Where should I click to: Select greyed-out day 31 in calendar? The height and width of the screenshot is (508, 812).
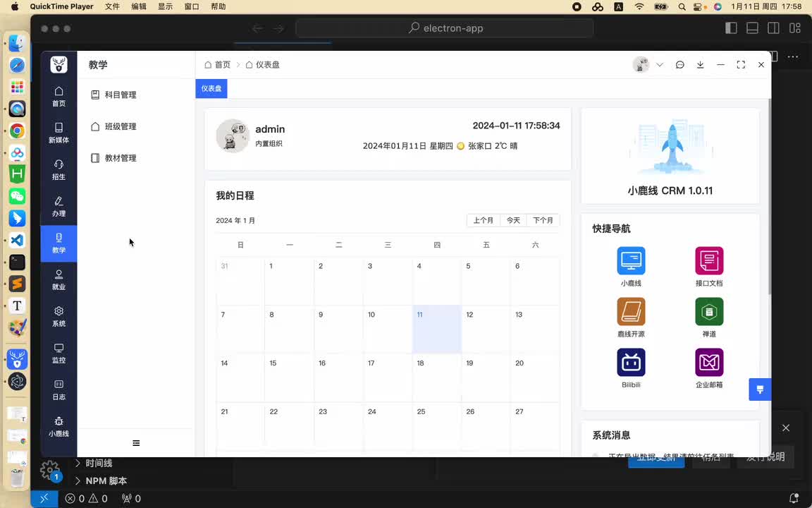(x=240, y=281)
